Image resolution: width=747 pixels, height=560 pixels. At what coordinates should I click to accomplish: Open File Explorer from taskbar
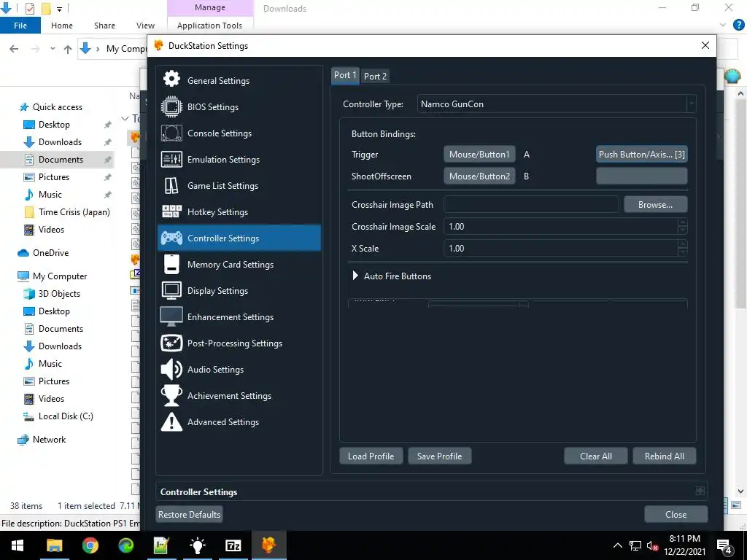(54, 545)
